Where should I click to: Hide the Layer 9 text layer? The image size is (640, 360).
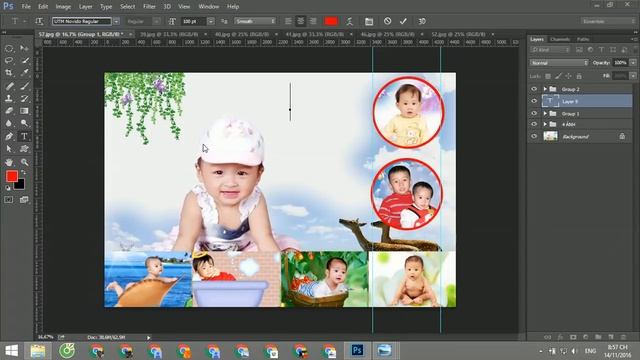534,101
